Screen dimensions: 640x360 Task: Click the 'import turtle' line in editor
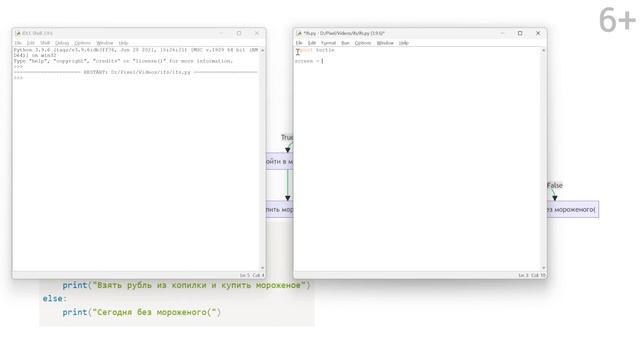tap(315, 50)
